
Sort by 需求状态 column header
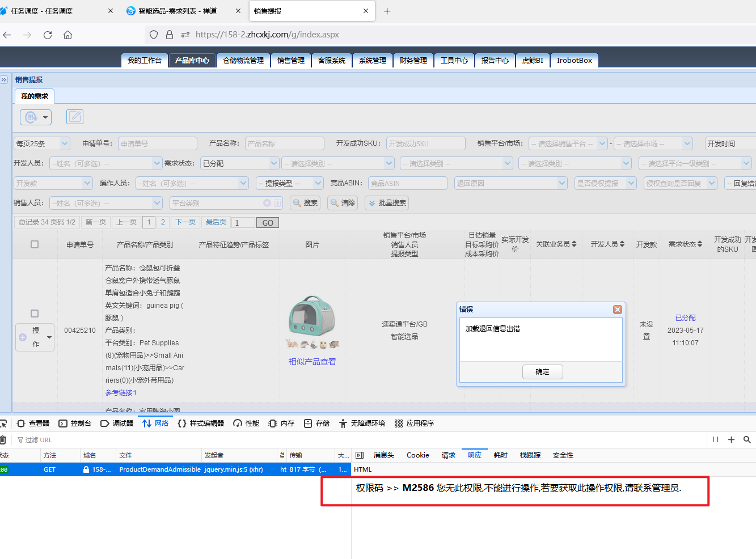click(685, 244)
